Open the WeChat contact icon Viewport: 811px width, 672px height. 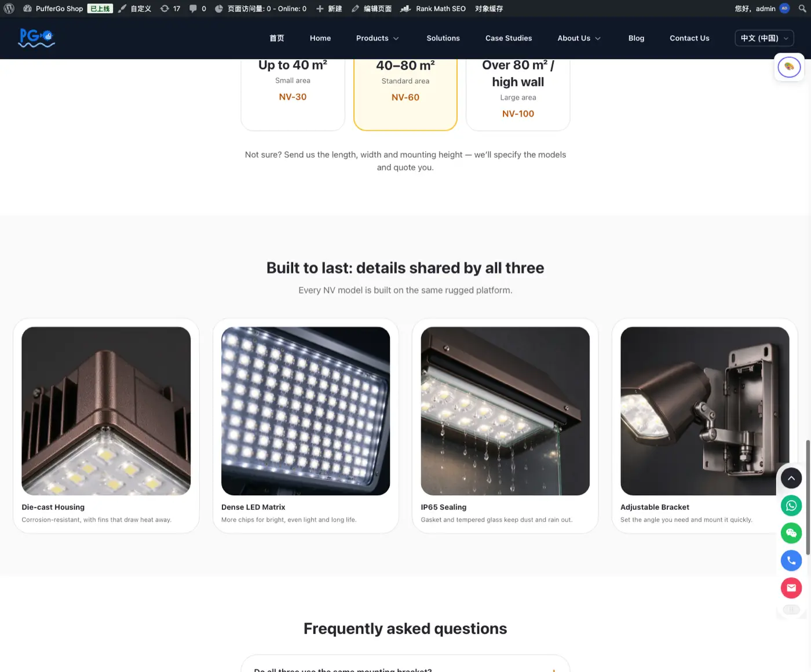click(x=791, y=533)
